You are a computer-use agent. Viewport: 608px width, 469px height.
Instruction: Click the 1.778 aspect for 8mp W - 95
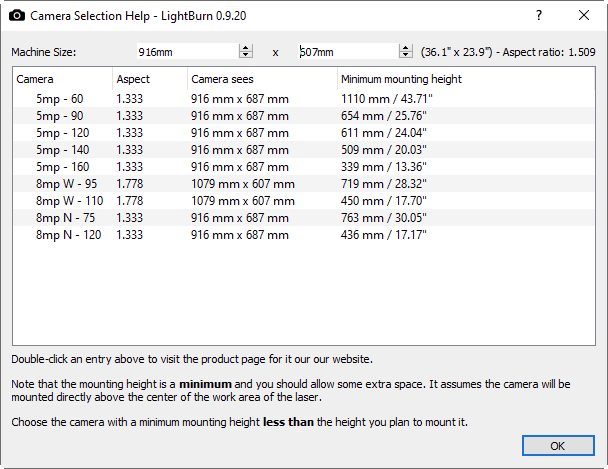click(x=130, y=184)
